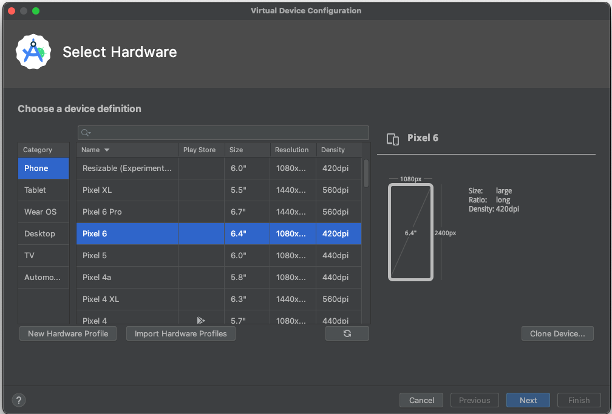Sort by Name column sort arrow
Screen dimensions: 612x414
point(107,150)
